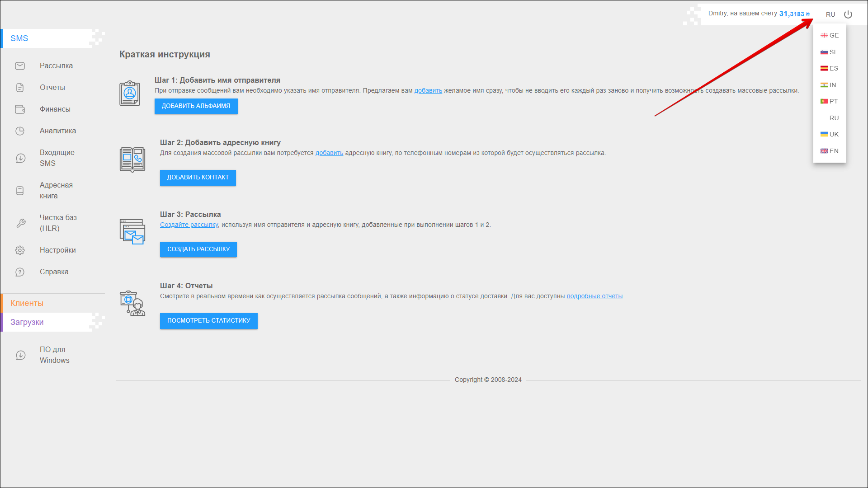Click the Чистка баз wrench icon
The image size is (868, 488).
pos(21,223)
